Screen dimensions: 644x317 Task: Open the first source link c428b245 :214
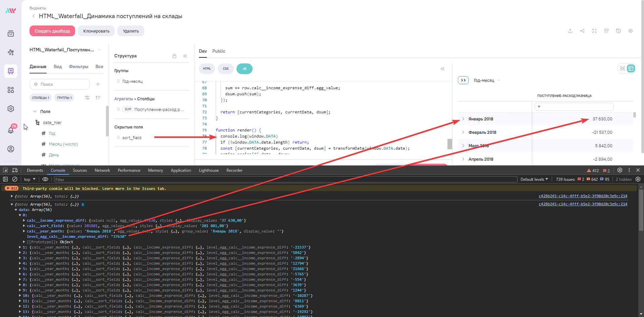click(x=583, y=196)
